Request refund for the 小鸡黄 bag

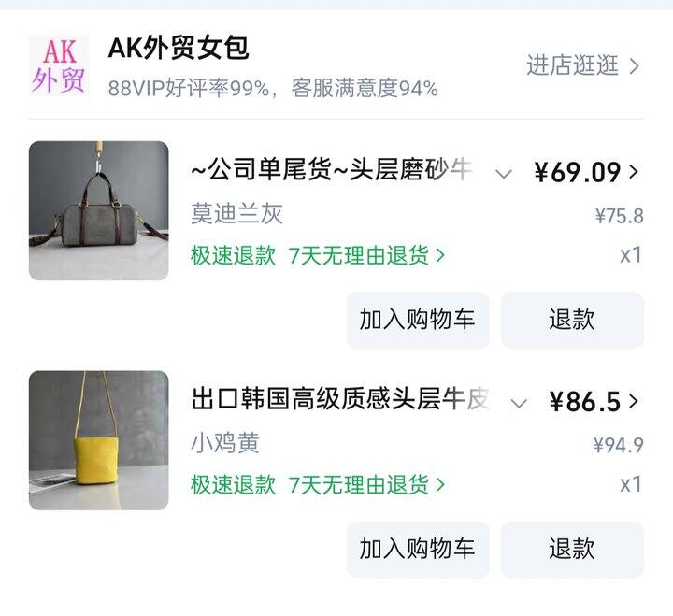point(572,549)
